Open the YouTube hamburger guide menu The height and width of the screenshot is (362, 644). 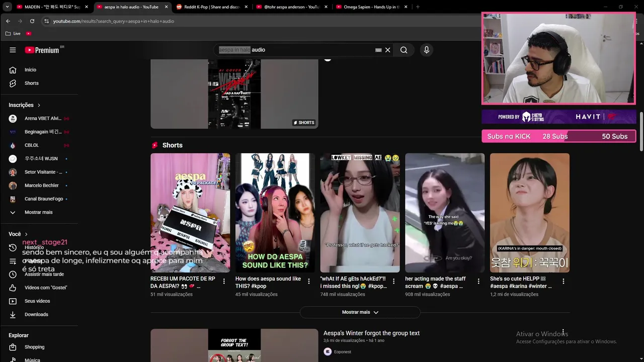coord(13,50)
